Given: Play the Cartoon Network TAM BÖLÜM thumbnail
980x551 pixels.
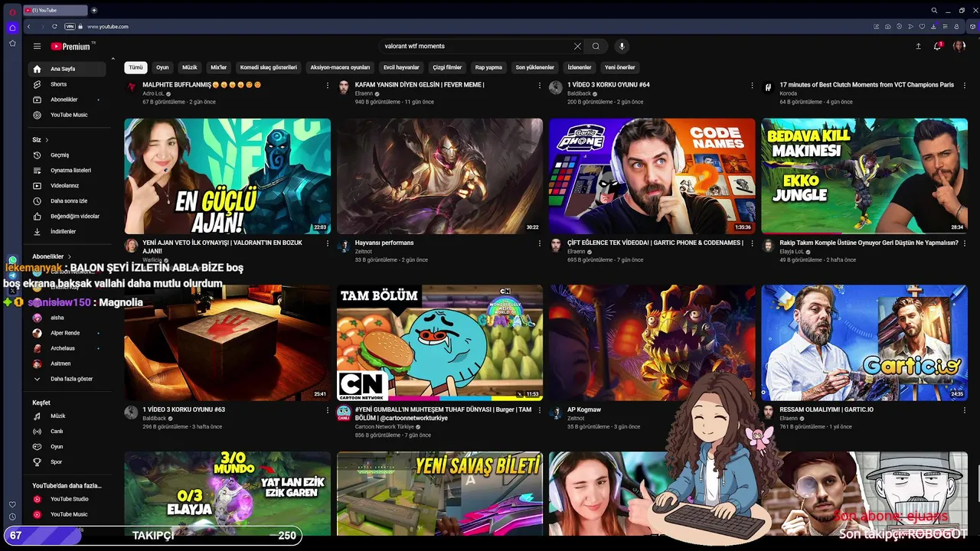Looking at the screenshot, I should point(439,343).
